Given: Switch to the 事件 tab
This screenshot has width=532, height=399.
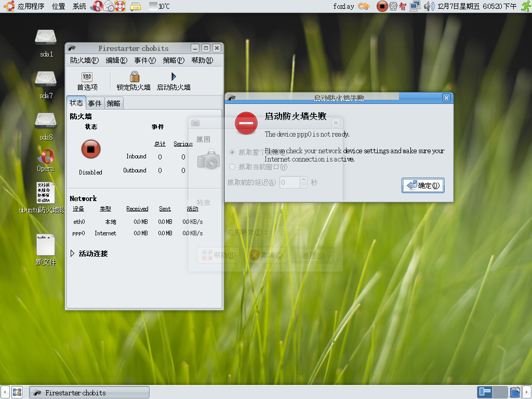Looking at the screenshot, I should tap(95, 103).
